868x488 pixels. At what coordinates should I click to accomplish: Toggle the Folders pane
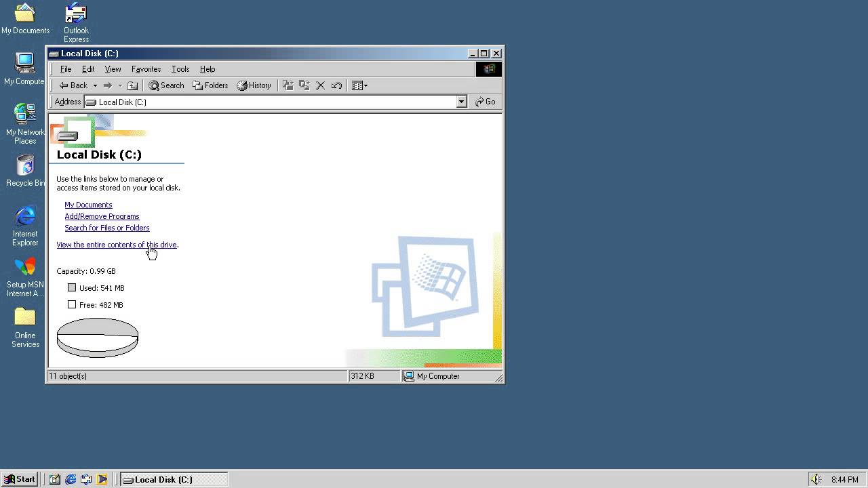pos(210,85)
